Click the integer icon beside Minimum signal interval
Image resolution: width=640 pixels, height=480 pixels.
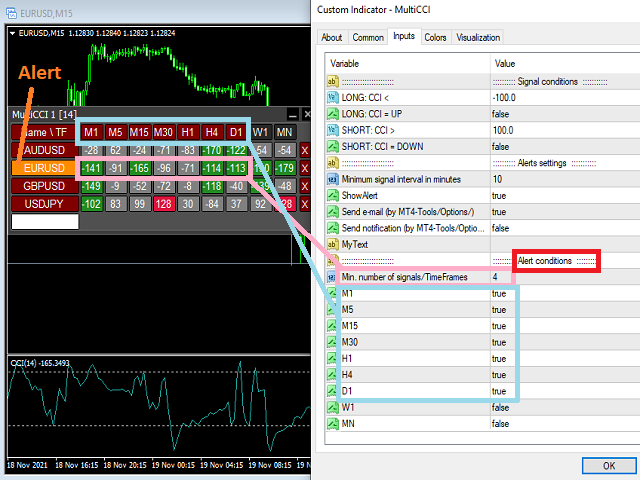(x=333, y=179)
